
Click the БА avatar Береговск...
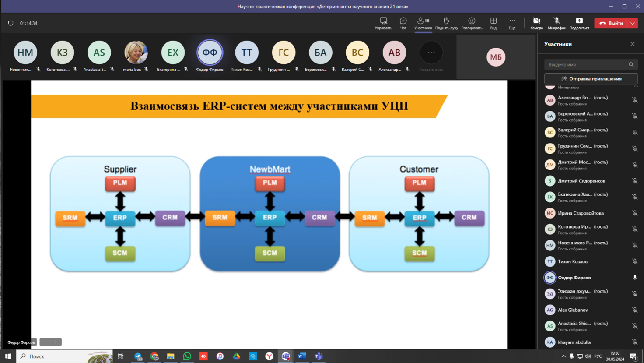tap(320, 53)
